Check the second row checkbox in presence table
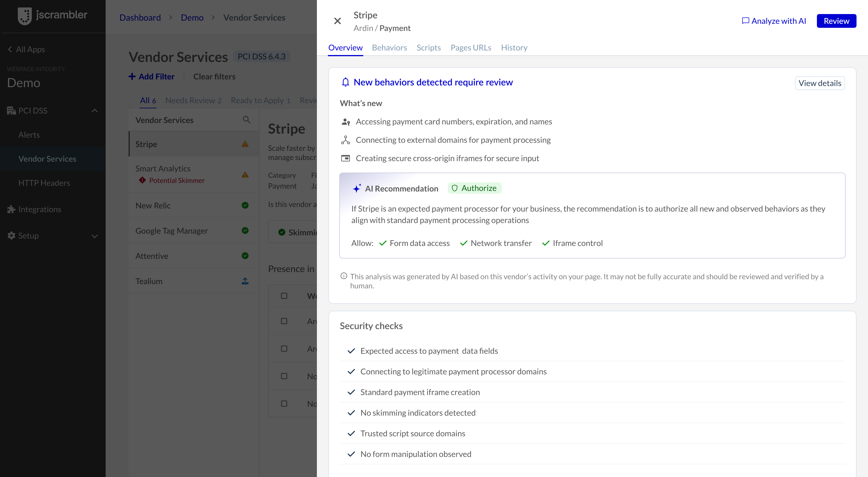This screenshot has height=477, width=868. pyautogui.click(x=284, y=349)
